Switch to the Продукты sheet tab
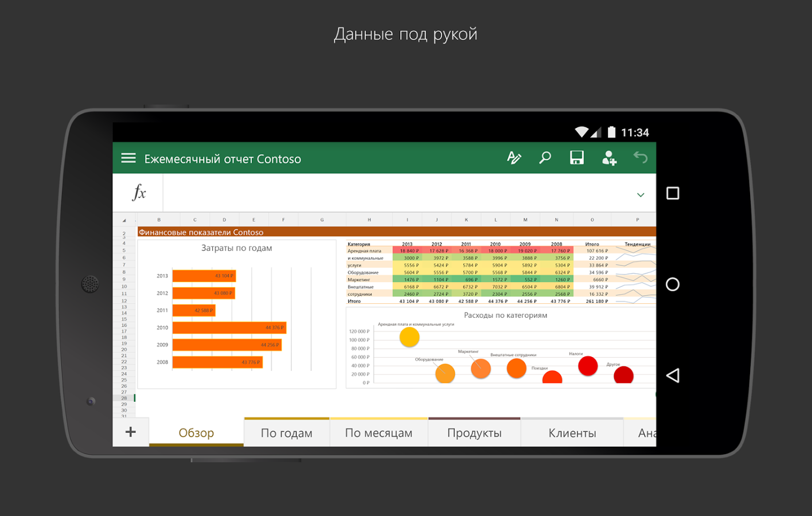This screenshot has height=516, width=812. pos(474,433)
